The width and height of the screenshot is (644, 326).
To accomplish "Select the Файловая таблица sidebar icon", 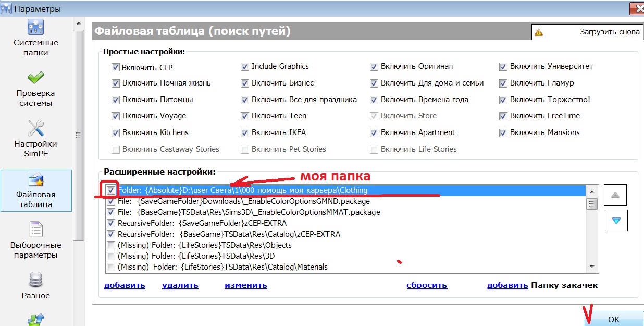I will (x=35, y=180).
